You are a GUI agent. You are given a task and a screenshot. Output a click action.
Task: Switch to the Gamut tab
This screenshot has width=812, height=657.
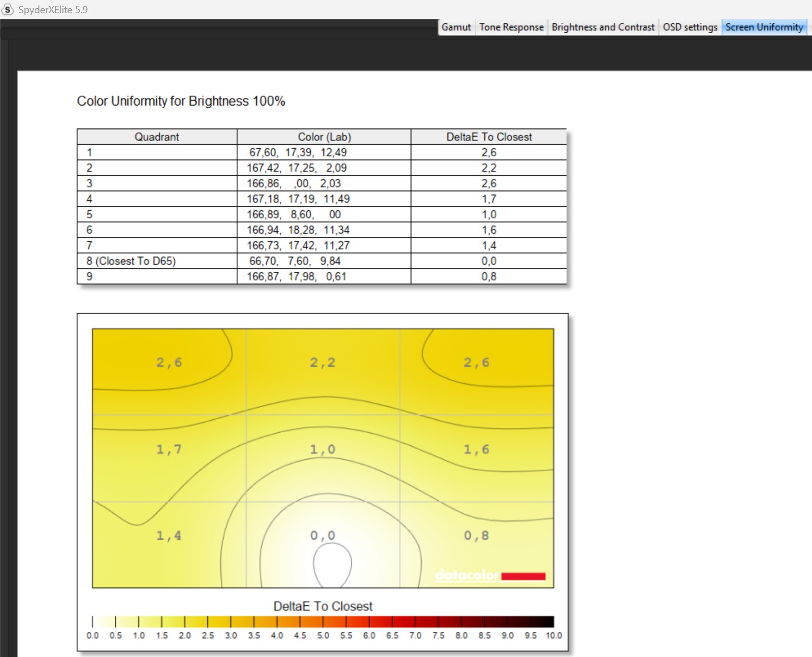[456, 27]
